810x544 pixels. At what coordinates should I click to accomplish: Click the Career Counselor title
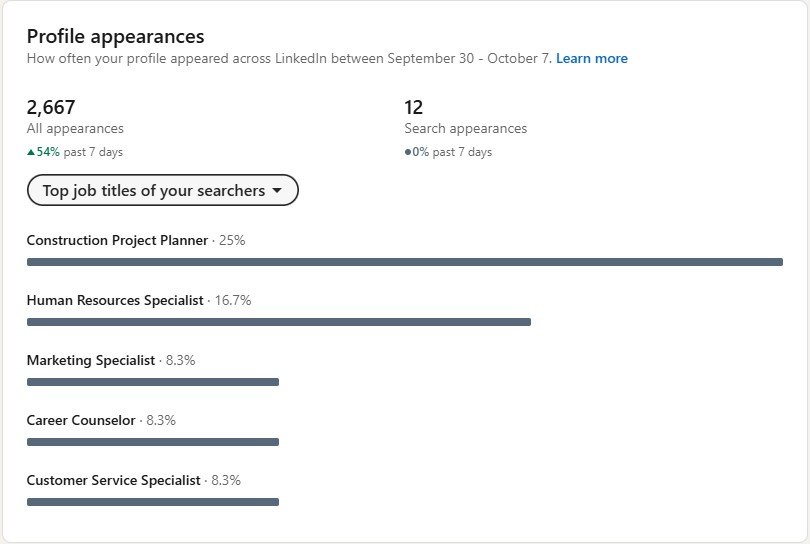pyautogui.click(x=81, y=420)
